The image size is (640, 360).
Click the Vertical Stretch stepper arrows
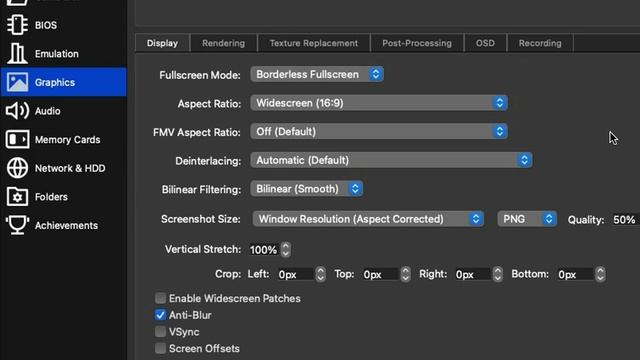click(x=286, y=249)
